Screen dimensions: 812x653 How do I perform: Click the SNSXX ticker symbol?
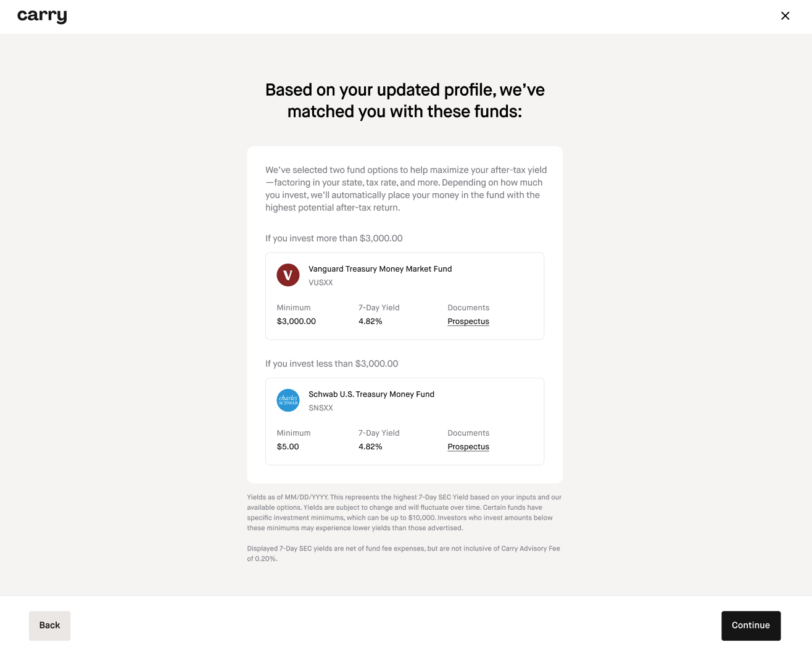coord(321,408)
